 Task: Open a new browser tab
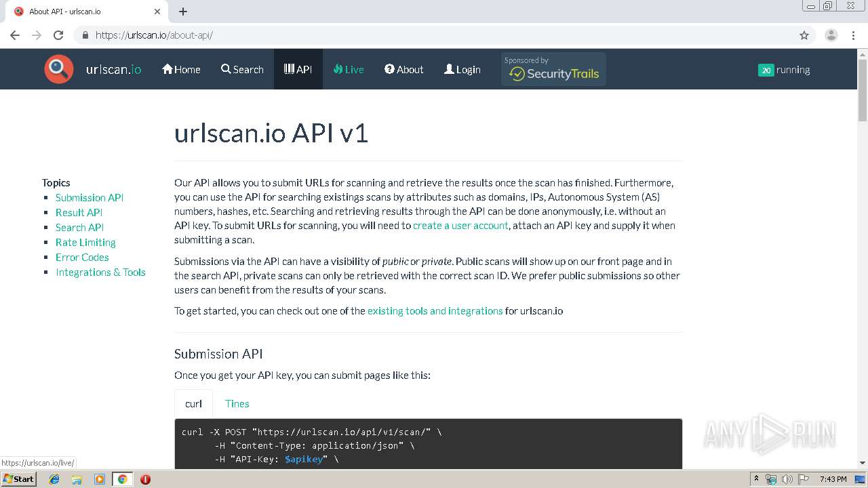(183, 12)
